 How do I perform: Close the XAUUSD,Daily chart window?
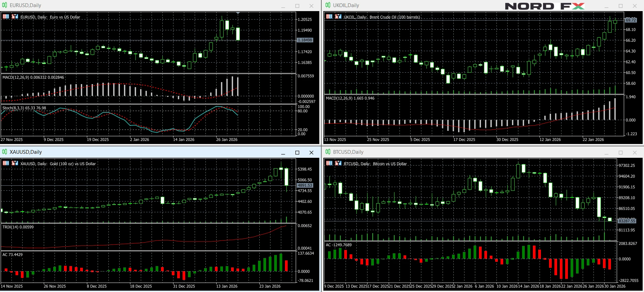311,152
